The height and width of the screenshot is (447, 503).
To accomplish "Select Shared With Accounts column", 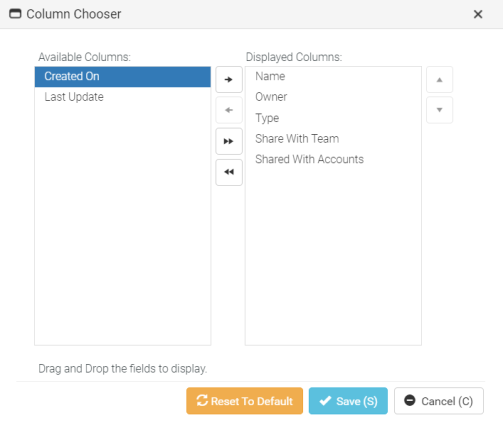I will 333,159.
